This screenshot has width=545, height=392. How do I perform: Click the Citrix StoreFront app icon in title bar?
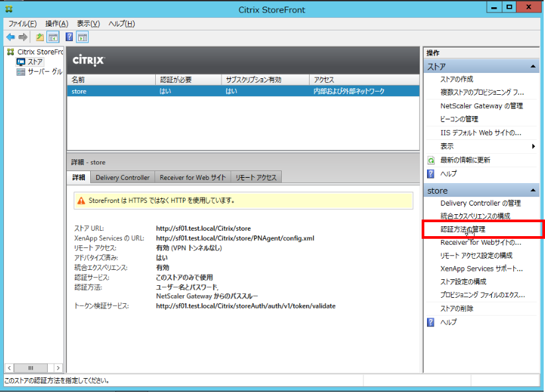9,9
